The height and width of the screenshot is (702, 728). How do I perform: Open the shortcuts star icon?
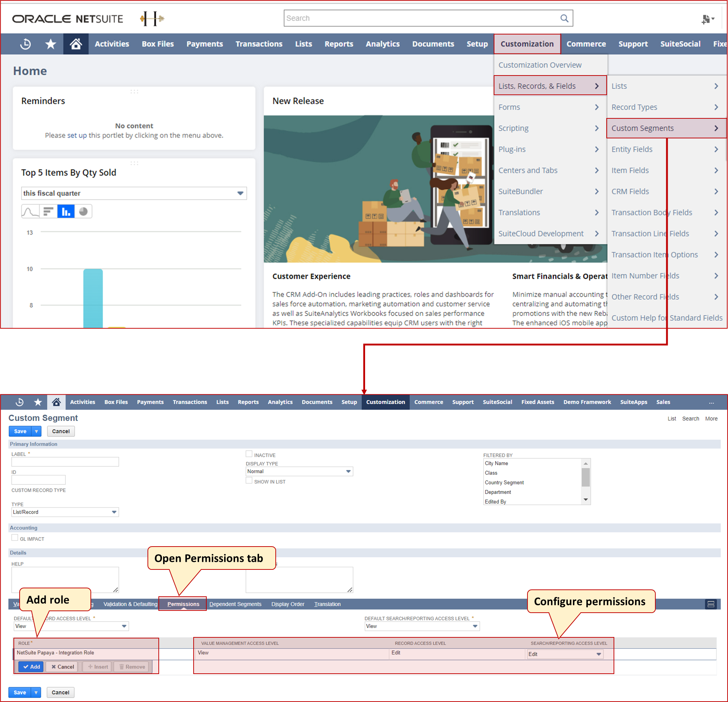tap(50, 44)
